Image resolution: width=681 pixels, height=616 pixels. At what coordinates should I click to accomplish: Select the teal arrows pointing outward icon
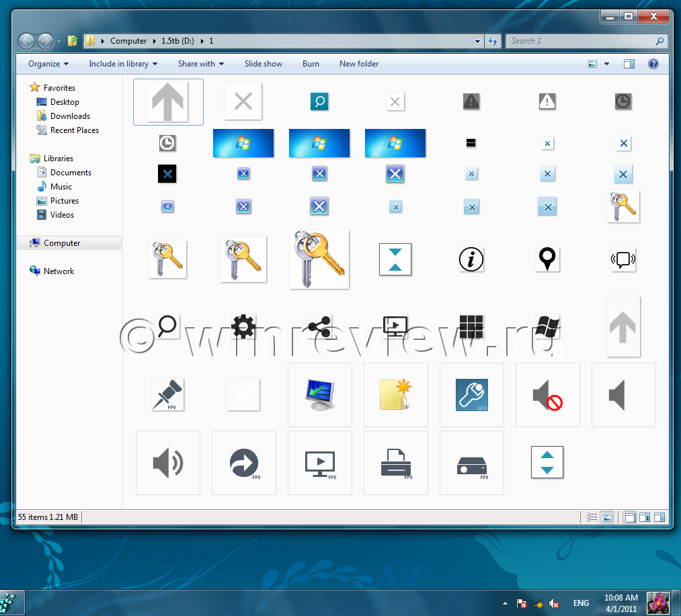point(547,462)
